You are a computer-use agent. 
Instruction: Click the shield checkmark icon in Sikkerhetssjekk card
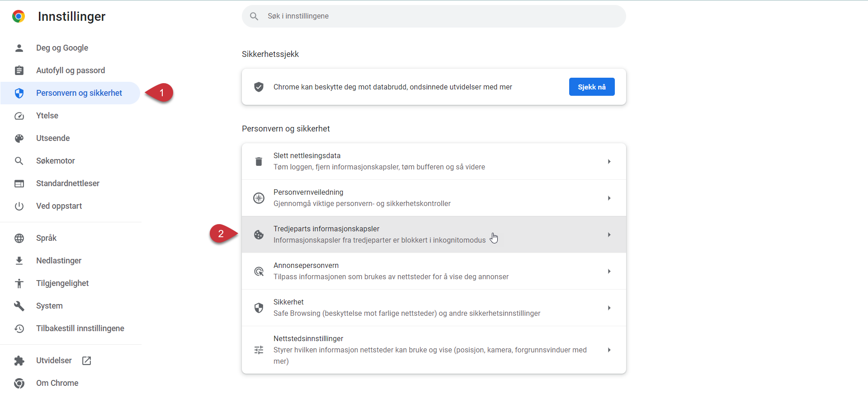(259, 87)
